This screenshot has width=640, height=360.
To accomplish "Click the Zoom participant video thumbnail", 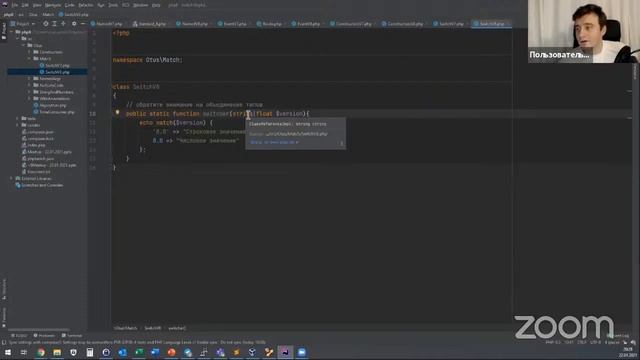I will coord(584,31).
